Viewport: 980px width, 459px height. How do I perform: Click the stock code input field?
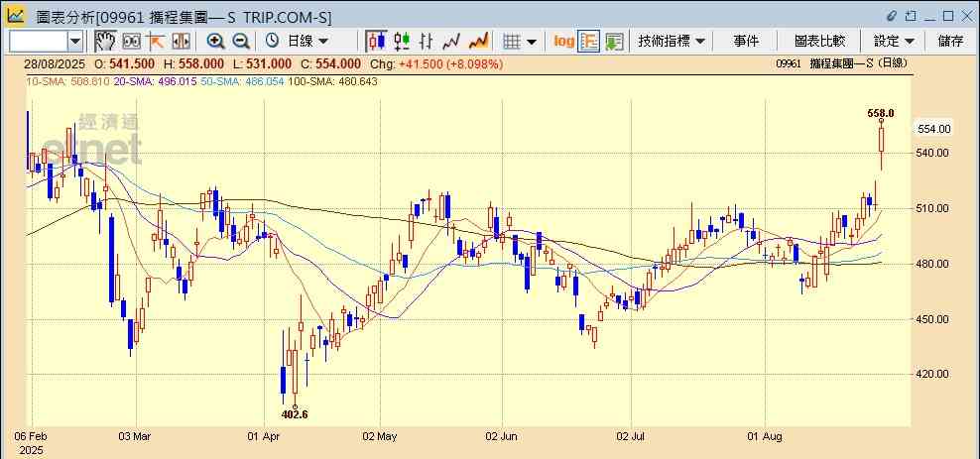pos(39,42)
